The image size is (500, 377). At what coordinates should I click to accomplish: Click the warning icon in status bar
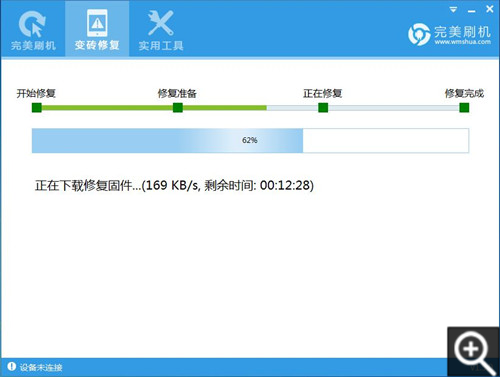[x=11, y=367]
